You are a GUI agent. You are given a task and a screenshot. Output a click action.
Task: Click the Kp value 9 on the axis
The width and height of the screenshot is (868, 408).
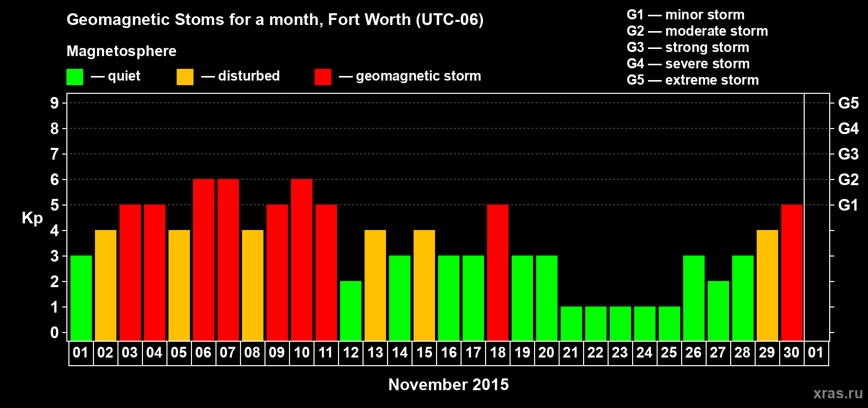(55, 103)
